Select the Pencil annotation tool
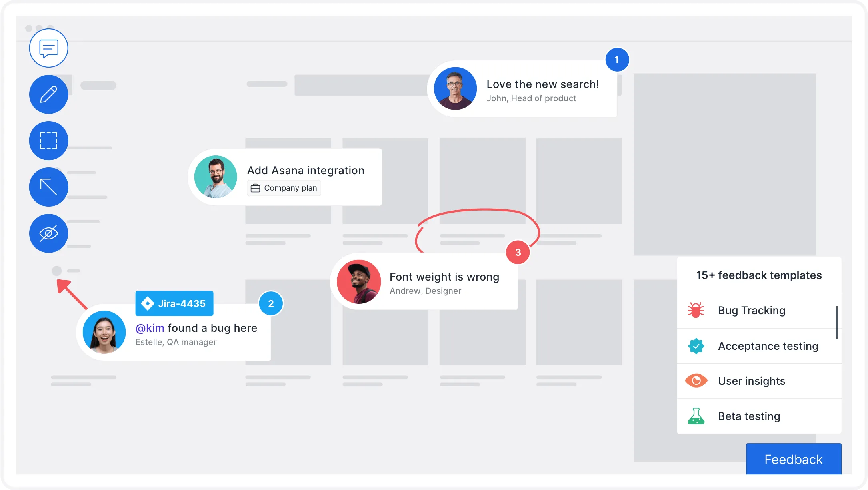The height and width of the screenshot is (490, 868). pyautogui.click(x=48, y=94)
